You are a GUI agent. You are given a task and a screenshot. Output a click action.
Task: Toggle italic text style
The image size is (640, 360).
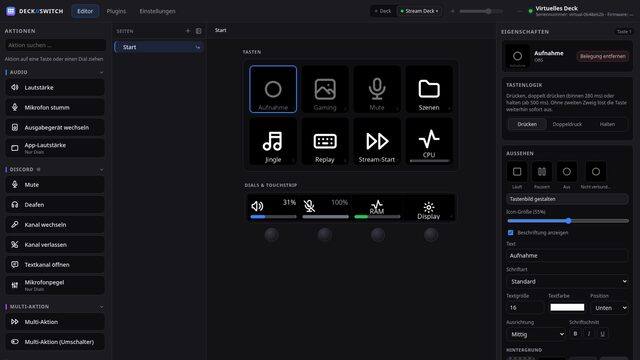589,334
